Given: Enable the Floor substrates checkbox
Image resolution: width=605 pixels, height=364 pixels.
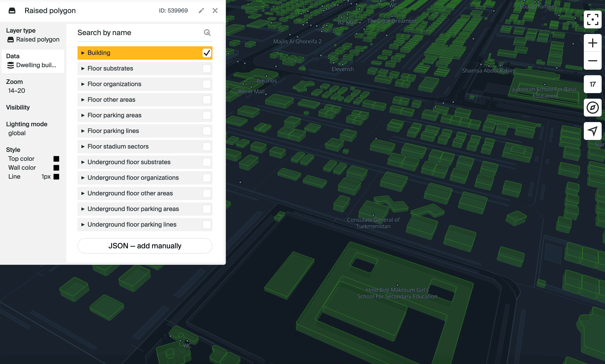Looking at the screenshot, I should point(207,69).
